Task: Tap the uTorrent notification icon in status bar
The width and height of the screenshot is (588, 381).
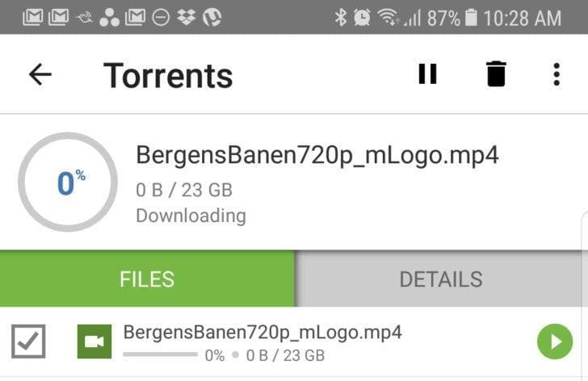Action: (x=212, y=17)
